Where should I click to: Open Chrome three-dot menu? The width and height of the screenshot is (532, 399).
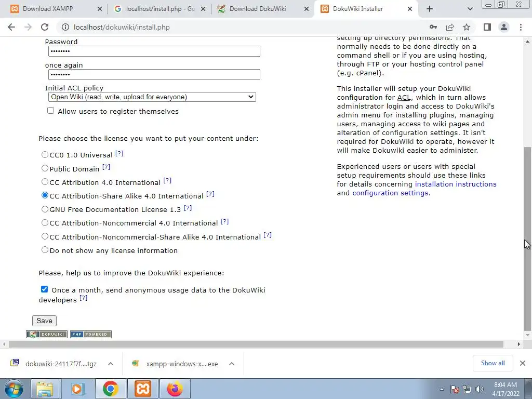tap(521, 27)
